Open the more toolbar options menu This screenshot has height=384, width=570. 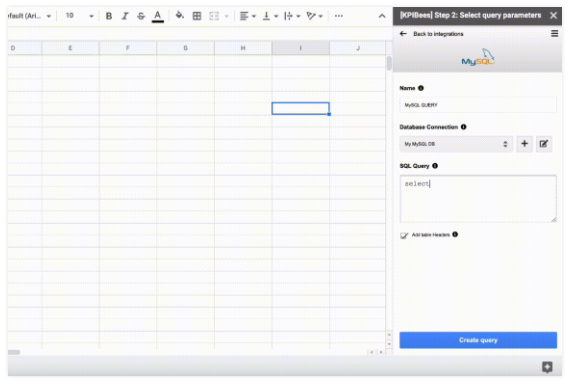(338, 16)
